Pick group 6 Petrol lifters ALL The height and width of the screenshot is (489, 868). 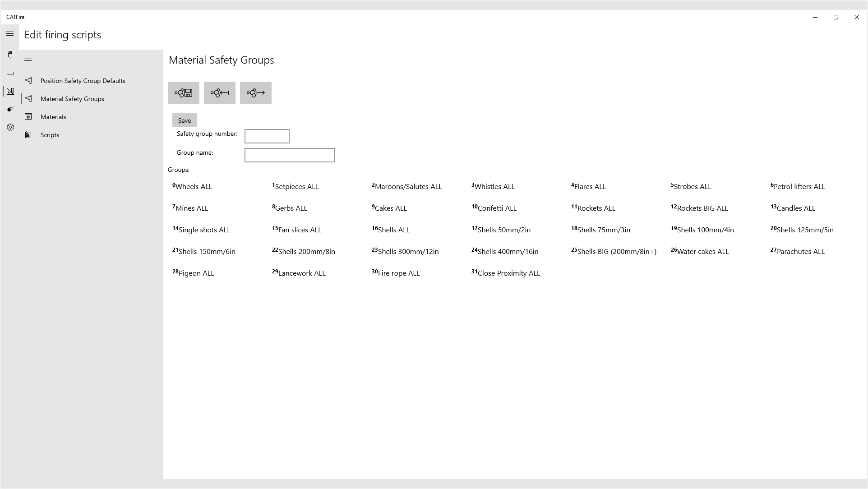(799, 187)
